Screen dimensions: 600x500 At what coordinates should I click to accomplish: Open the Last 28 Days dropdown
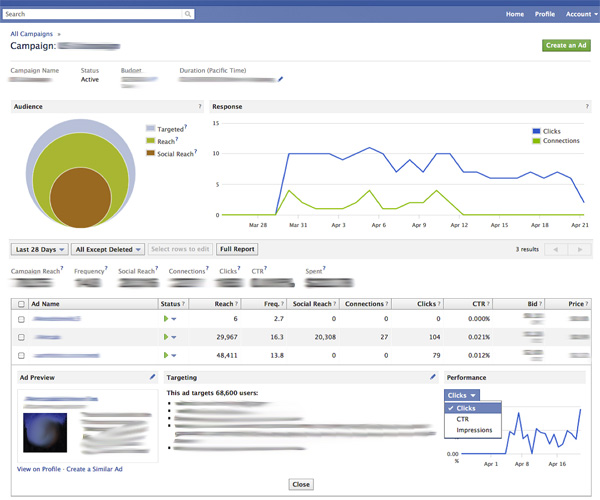[x=40, y=249]
